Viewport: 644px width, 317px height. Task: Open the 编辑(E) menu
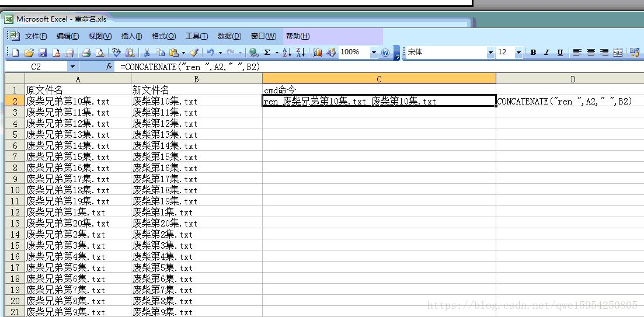click(x=68, y=36)
